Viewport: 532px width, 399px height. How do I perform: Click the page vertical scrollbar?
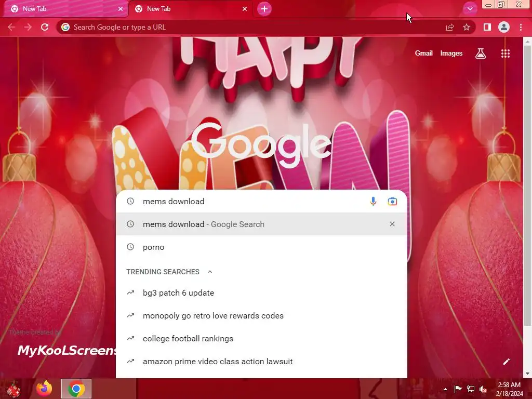point(527,185)
